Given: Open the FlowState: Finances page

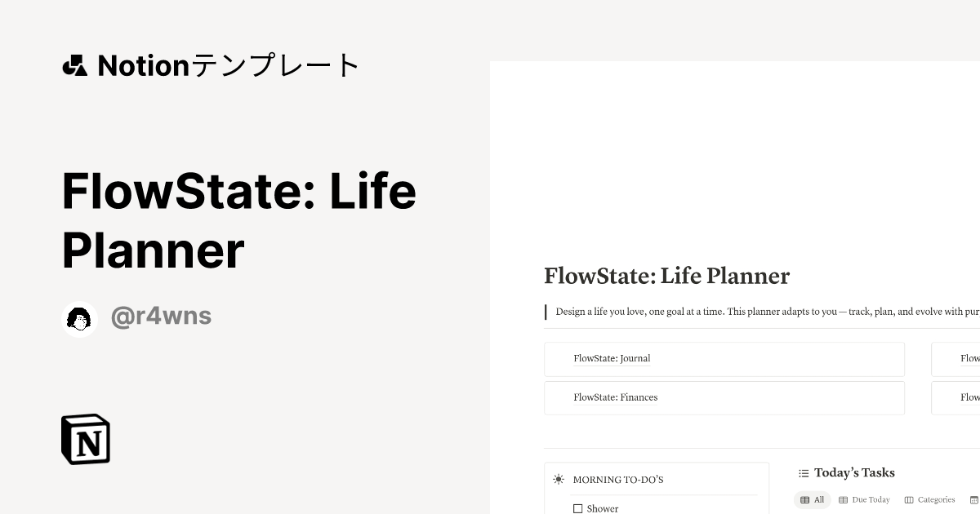Looking at the screenshot, I should click(615, 397).
